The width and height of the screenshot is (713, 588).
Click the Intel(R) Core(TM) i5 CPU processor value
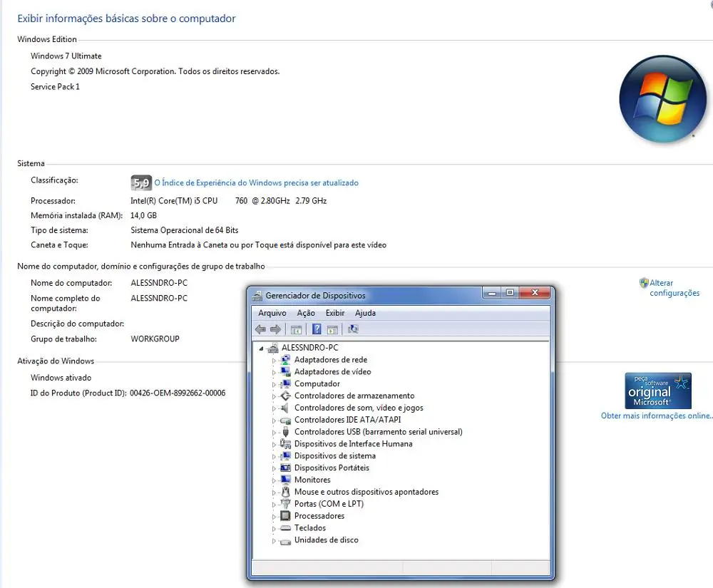(x=229, y=200)
